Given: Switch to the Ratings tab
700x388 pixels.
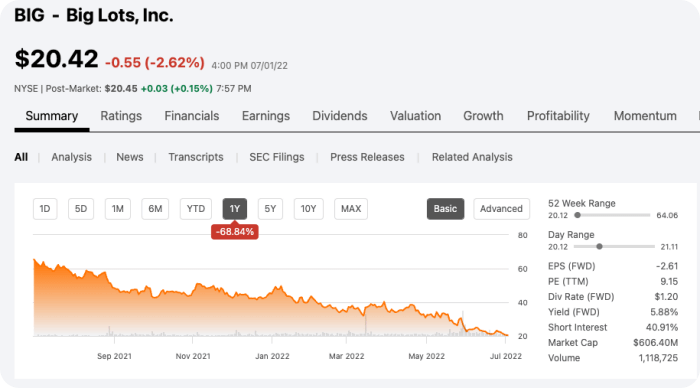Looking at the screenshot, I should pyautogui.click(x=121, y=116).
